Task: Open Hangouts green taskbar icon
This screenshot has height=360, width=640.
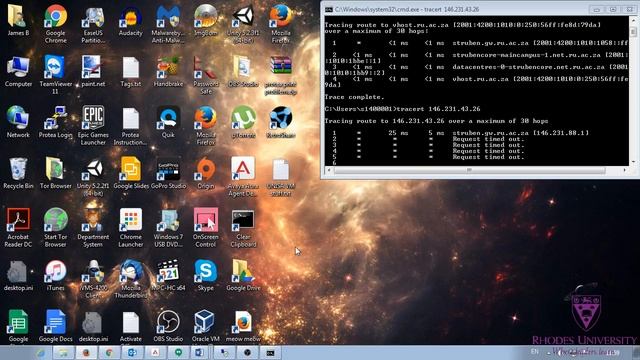Action: point(178,353)
